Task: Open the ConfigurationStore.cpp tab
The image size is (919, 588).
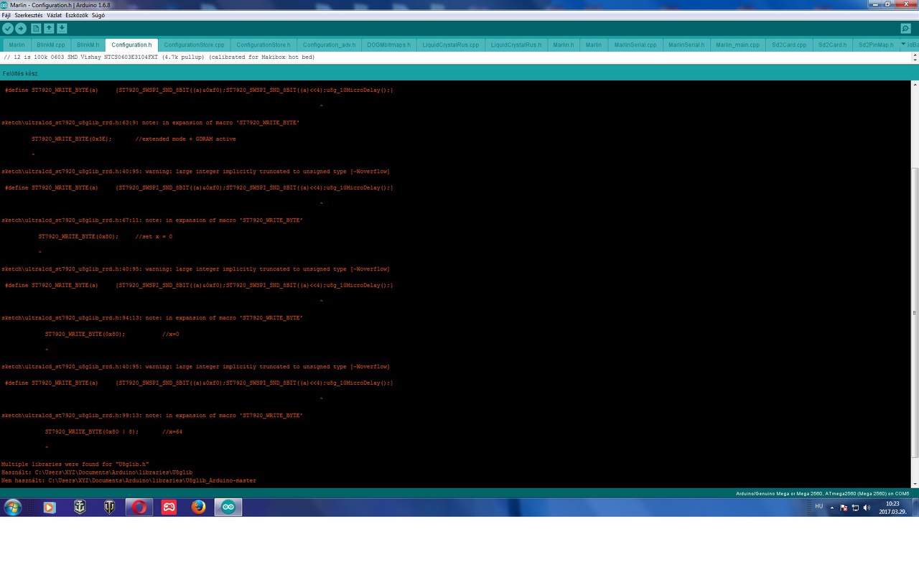Action: tap(194, 45)
